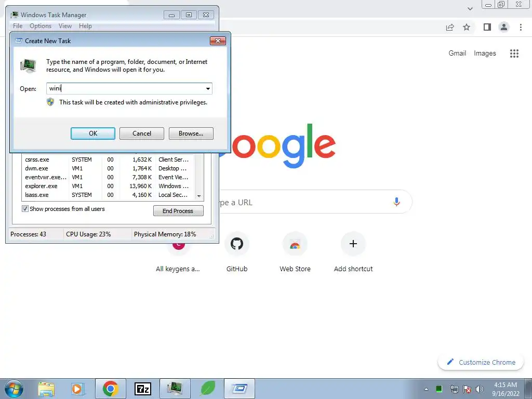
Task: Open the taskbar clock and date
Action: [x=506, y=389]
